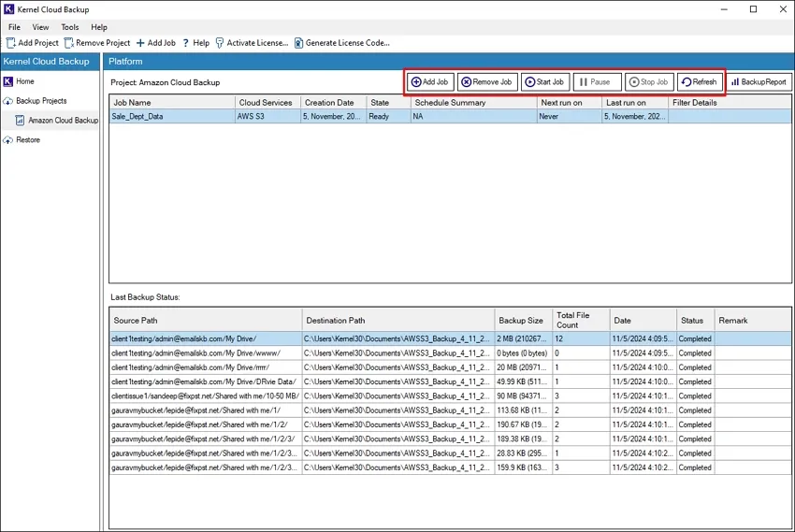The height and width of the screenshot is (532, 795).
Task: Select the My Drive/wwww/ source row
Action: [450, 353]
